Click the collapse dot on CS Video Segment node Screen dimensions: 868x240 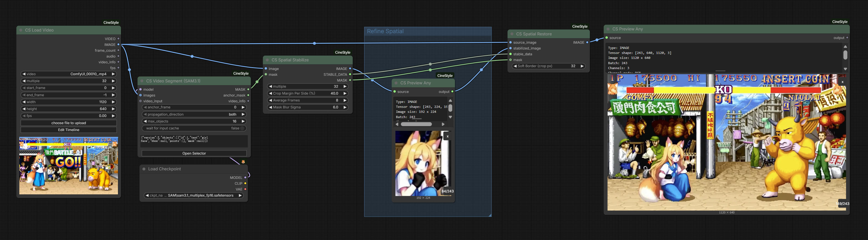(x=142, y=81)
